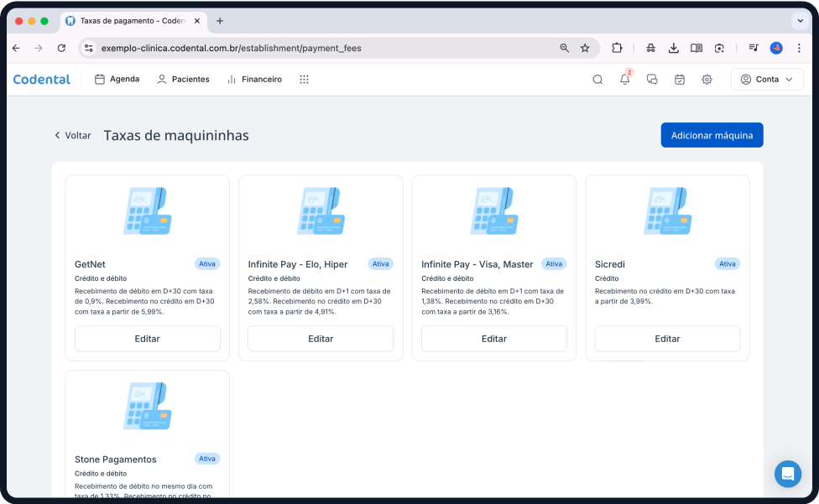Click Adicionar máquina button
This screenshot has height=504, width=819.
point(712,135)
